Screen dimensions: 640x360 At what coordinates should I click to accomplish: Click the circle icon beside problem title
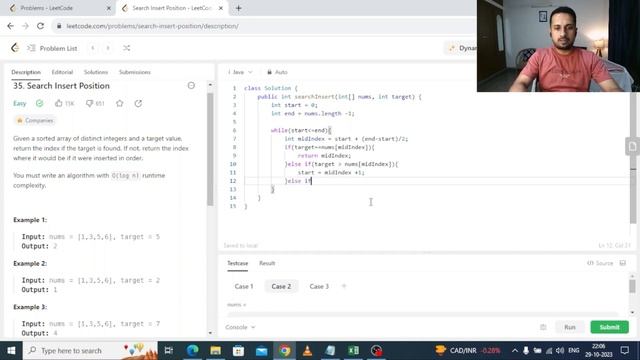pyautogui.click(x=191, y=86)
